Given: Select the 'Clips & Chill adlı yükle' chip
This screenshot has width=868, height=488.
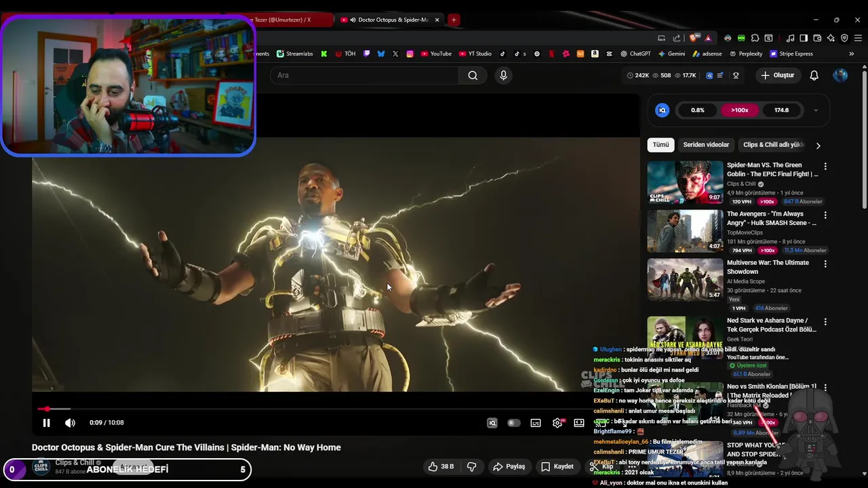Looking at the screenshot, I should tap(773, 145).
